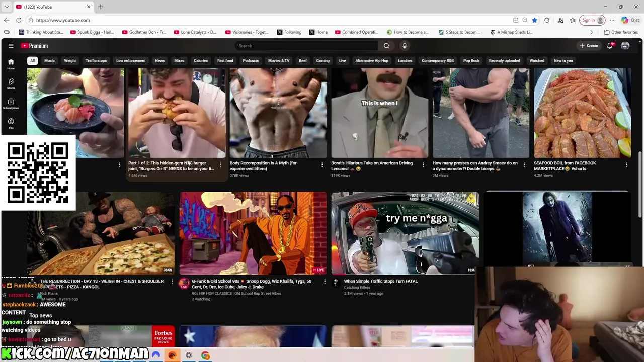Open the tab search dropdown arrow

coord(7,7)
